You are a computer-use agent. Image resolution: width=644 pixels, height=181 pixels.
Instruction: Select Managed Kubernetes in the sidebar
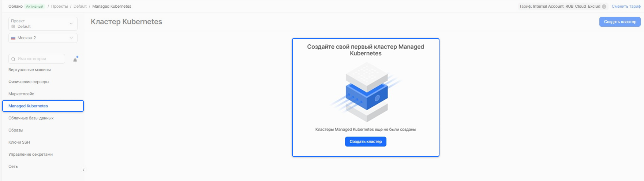[43, 106]
